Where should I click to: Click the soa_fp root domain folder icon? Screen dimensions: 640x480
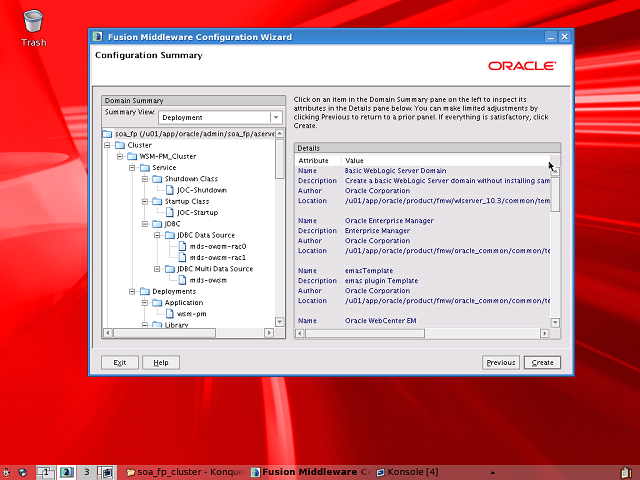pyautogui.click(x=107, y=134)
